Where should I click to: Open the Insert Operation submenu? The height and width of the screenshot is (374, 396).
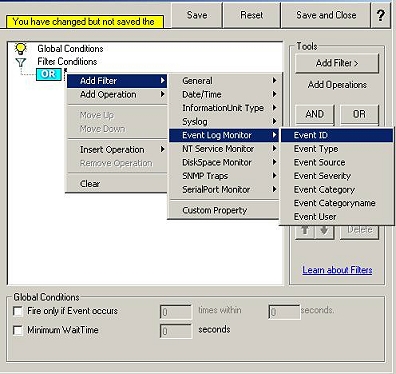click(117, 150)
